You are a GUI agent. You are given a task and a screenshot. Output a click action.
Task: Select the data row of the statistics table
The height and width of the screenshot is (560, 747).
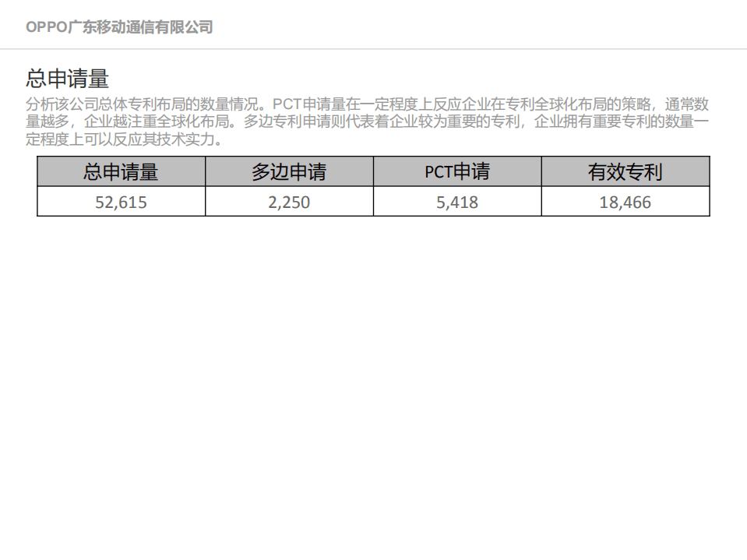click(x=374, y=202)
